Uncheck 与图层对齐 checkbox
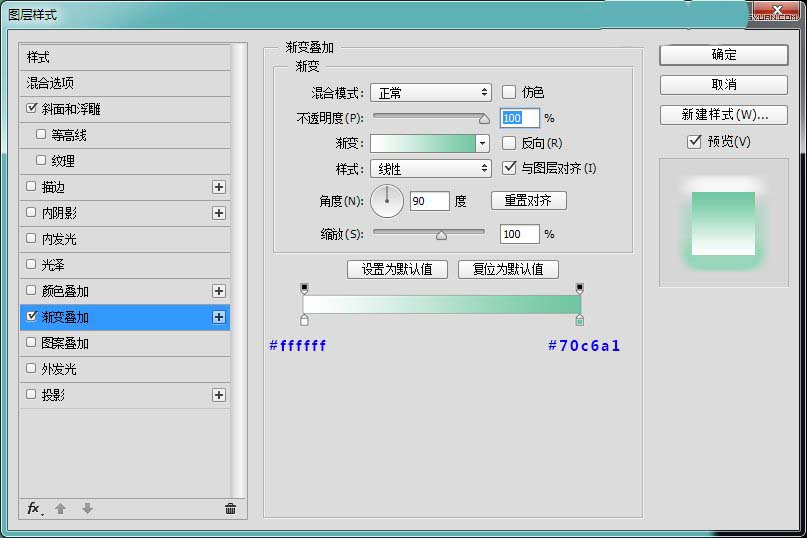 (x=509, y=168)
